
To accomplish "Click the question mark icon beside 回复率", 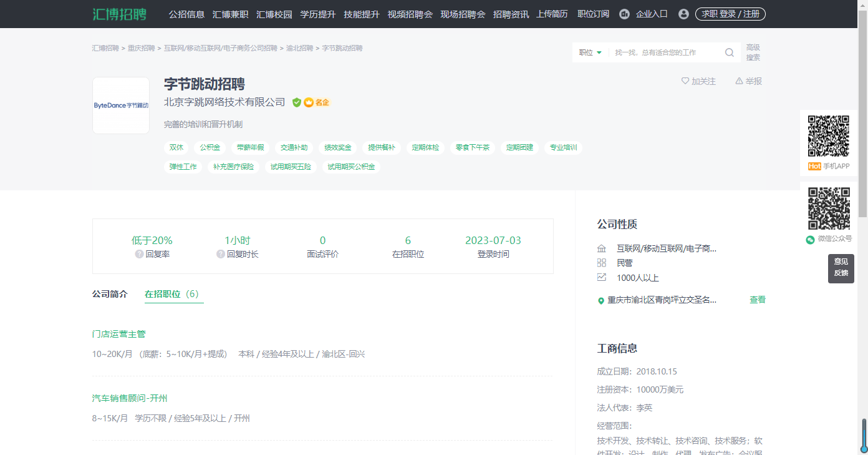I will click(x=139, y=254).
